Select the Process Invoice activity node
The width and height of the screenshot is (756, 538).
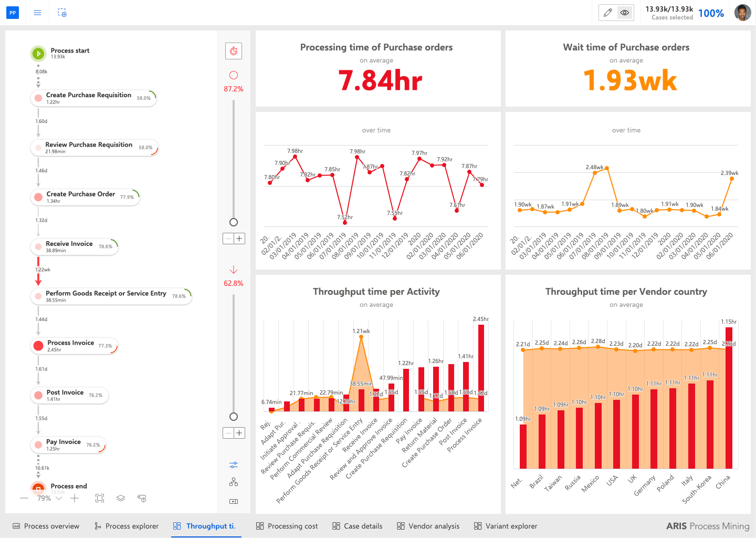74,346
